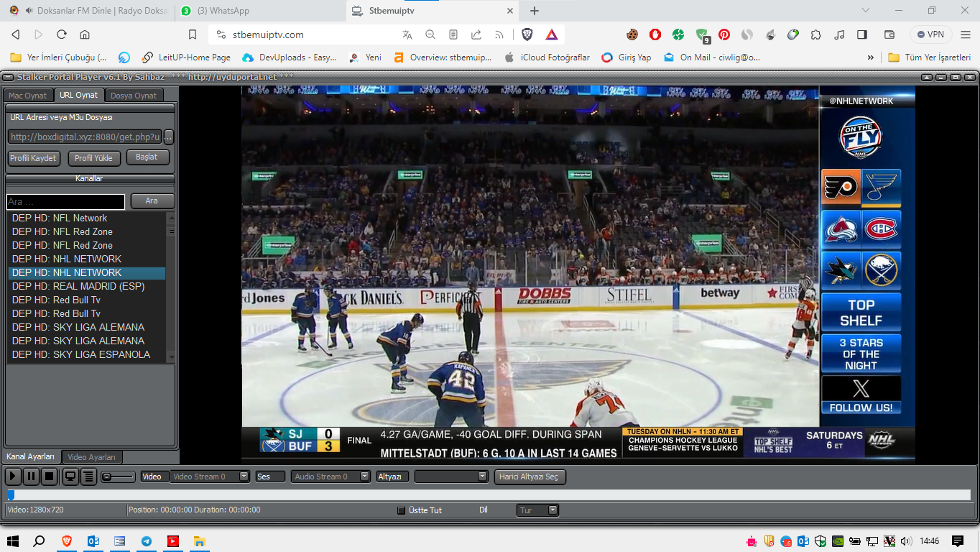
Task: Click the URL address input field
Action: pyautogui.click(x=85, y=137)
